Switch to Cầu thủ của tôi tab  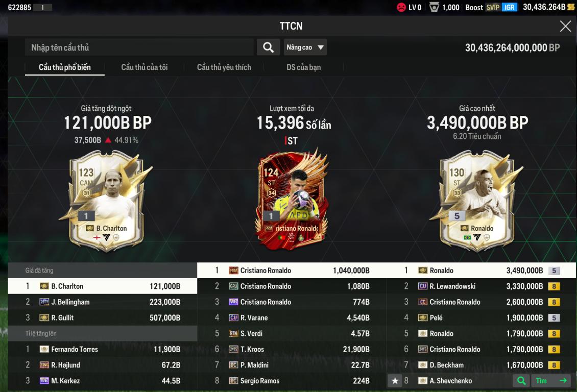pos(144,67)
